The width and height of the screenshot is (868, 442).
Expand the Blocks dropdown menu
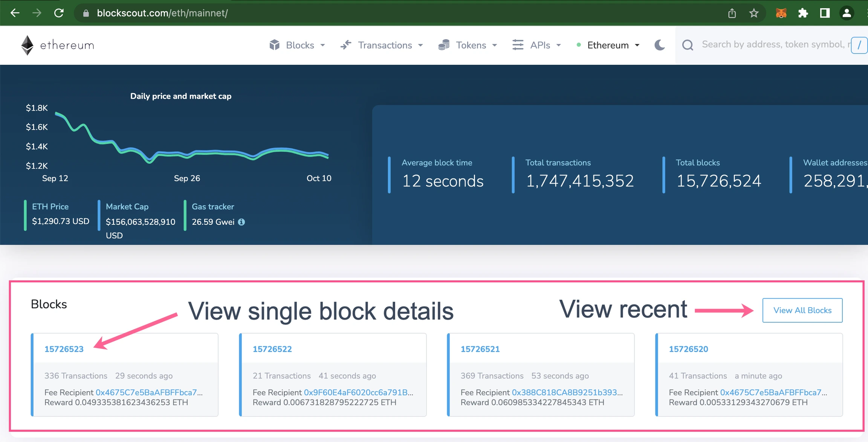pos(298,45)
